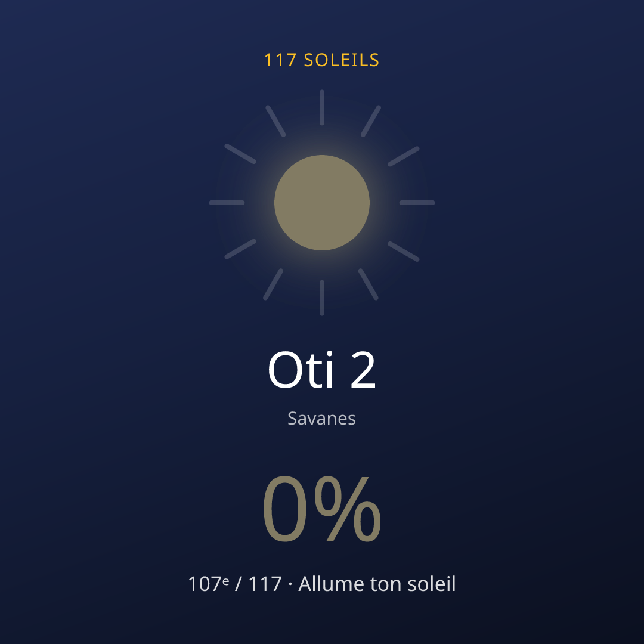Click the 107e / 117 ranking text

[x=235, y=584]
